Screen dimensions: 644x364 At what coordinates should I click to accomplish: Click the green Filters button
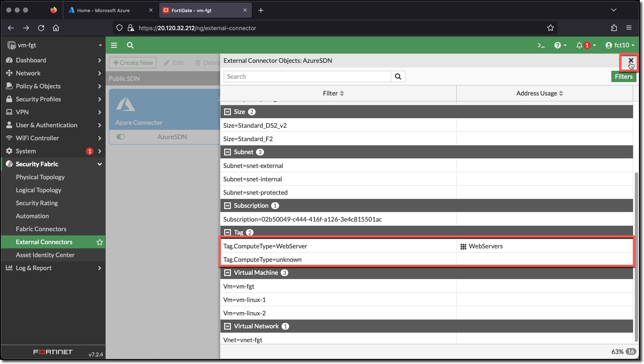[623, 77]
